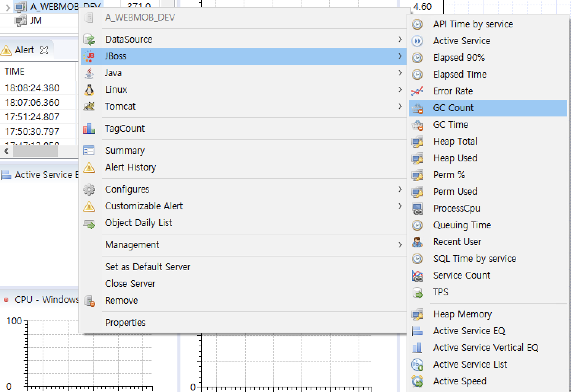Viewport: 571px width, 392px height.
Task: Select Elapsed 90% in submenu
Action: 488,57
